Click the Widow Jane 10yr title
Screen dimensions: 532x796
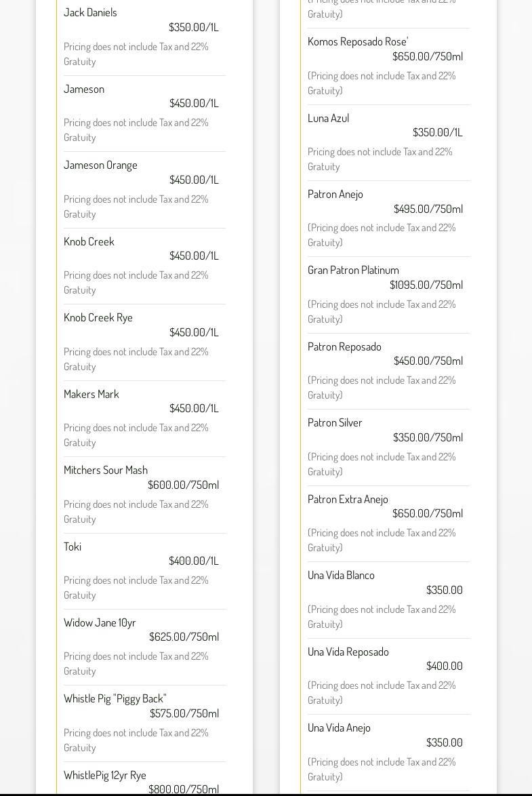click(x=100, y=622)
